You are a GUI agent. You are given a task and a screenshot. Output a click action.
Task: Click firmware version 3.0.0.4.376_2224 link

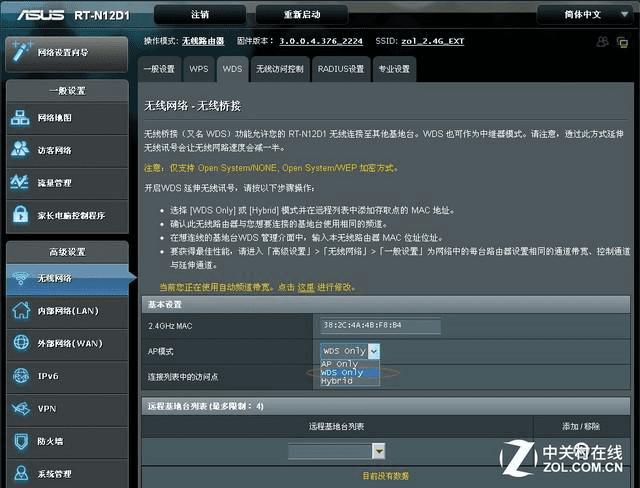tap(321, 41)
